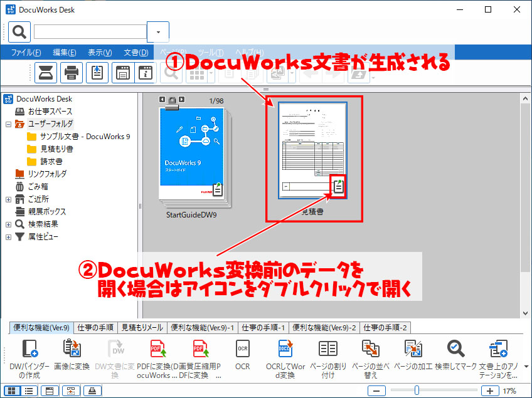Toggle the お仕事バー button in status bar
This screenshot has width=532, height=398.
click(92, 391)
